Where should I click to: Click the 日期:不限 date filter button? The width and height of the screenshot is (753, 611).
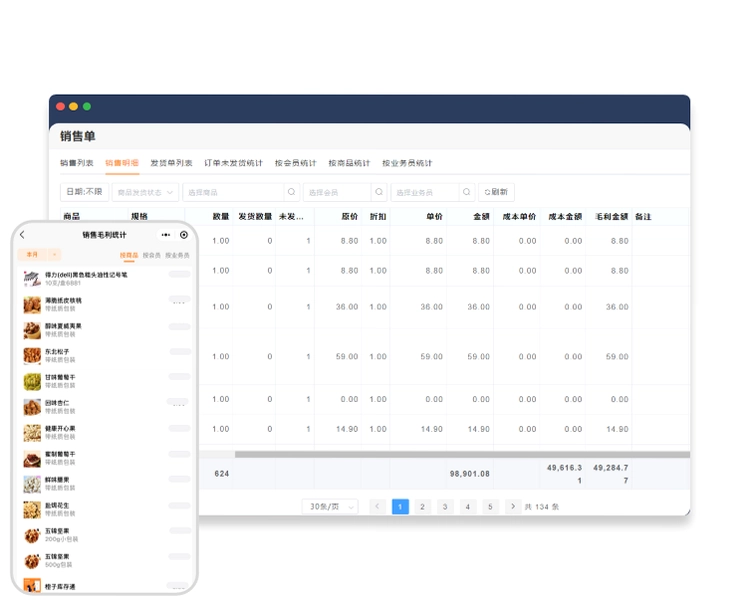click(x=85, y=192)
